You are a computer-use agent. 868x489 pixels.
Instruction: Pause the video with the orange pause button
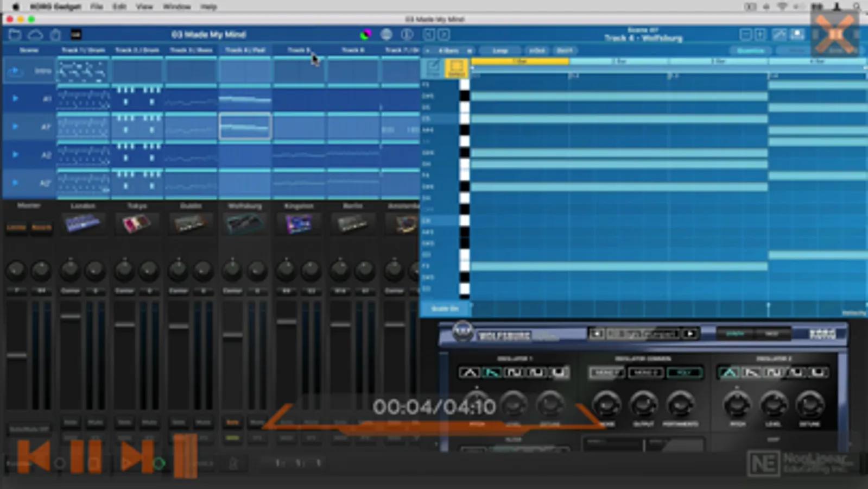point(86,456)
